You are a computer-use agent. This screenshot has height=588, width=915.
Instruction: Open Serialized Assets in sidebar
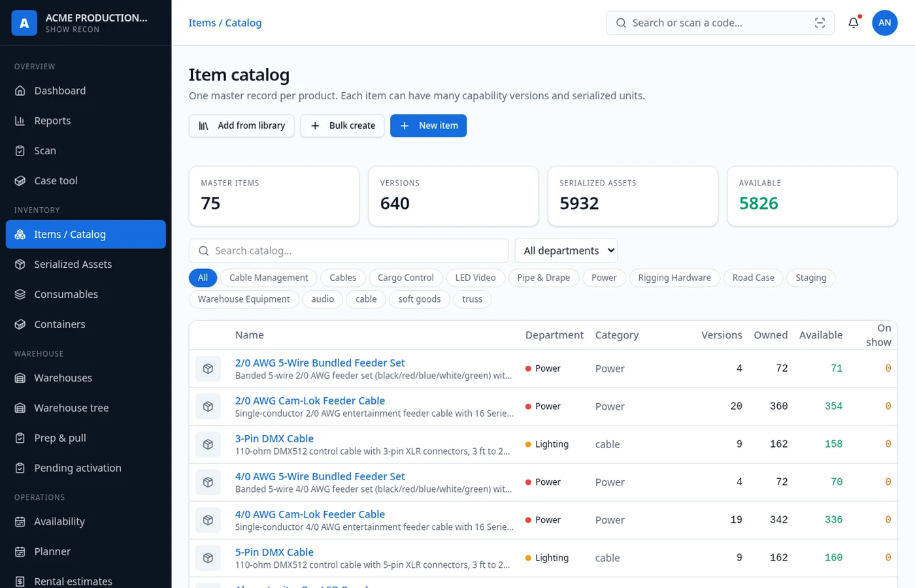[86, 265]
